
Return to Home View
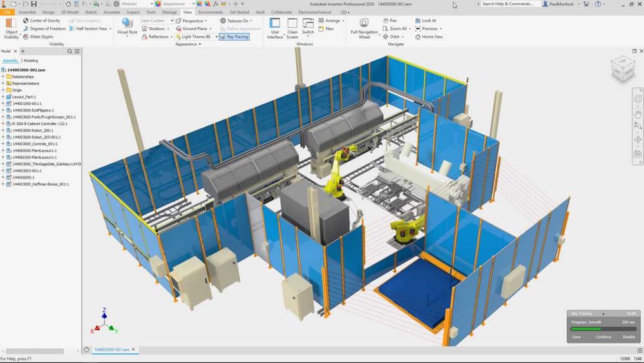pos(429,37)
